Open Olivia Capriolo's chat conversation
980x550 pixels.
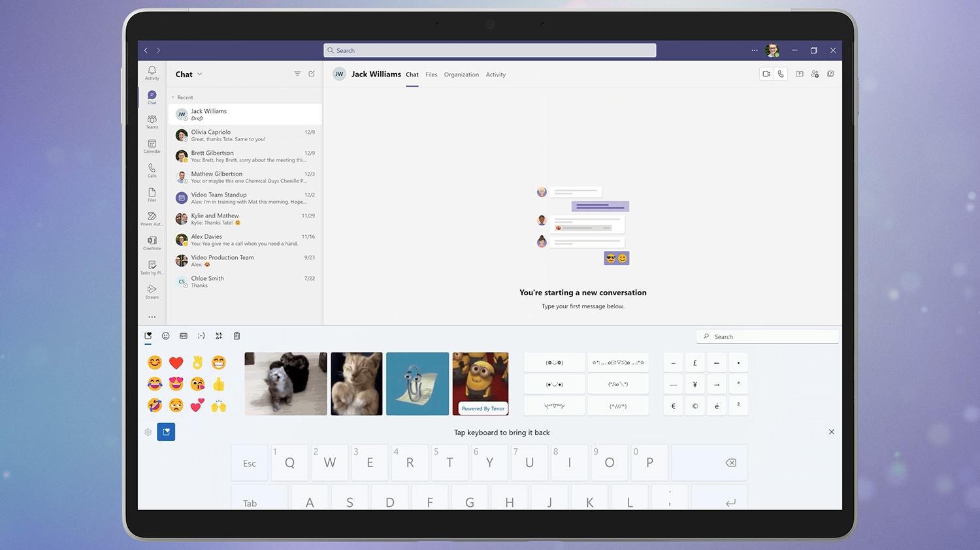coord(245,135)
